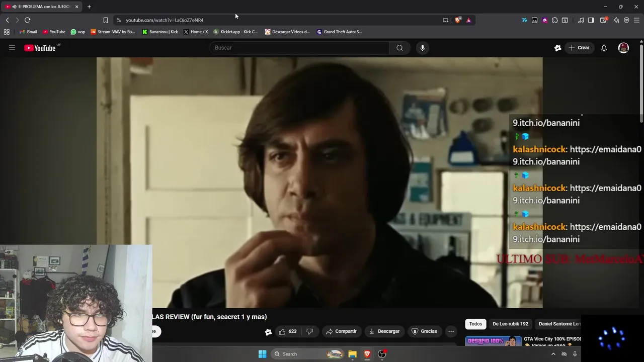Open the Kicklet.app bookmark
This screenshot has width=644, height=362.
tap(235, 32)
